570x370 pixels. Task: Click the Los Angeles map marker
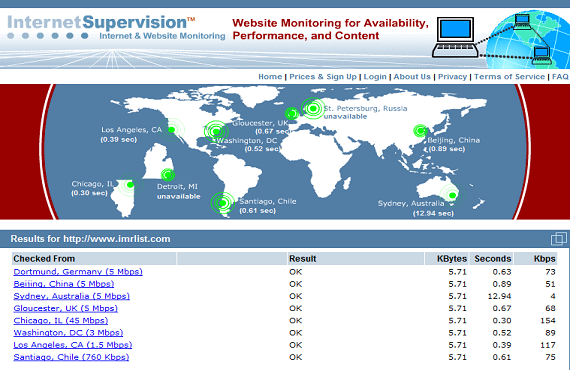click(172, 130)
